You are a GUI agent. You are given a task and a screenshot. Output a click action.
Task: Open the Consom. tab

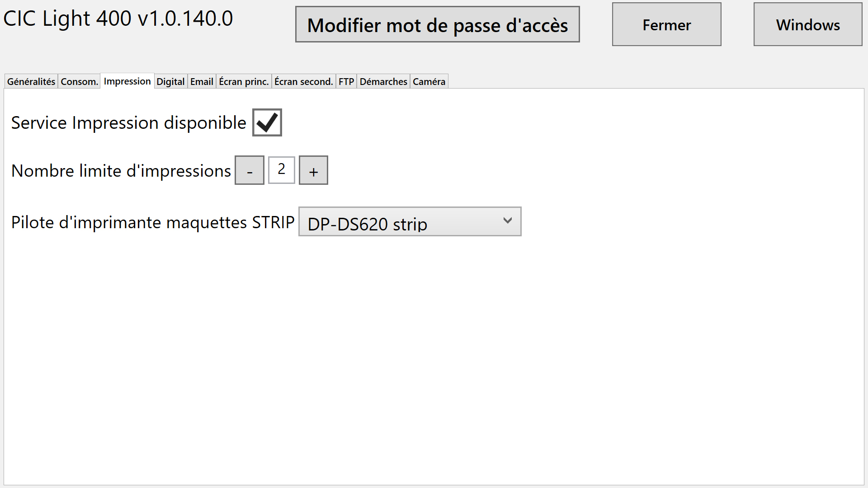(79, 82)
